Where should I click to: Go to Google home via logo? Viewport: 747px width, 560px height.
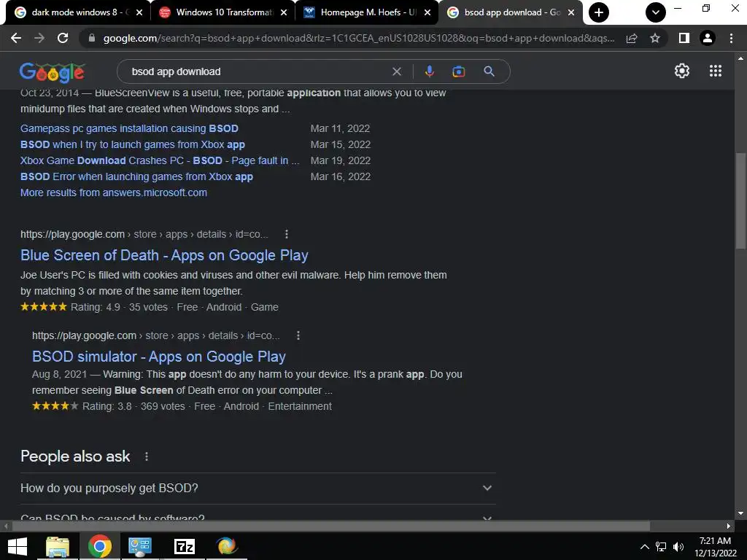coord(53,72)
